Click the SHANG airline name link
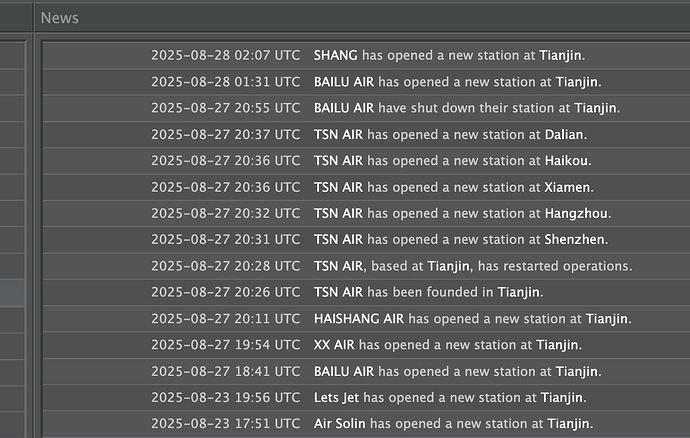The width and height of the screenshot is (690, 438). click(335, 55)
